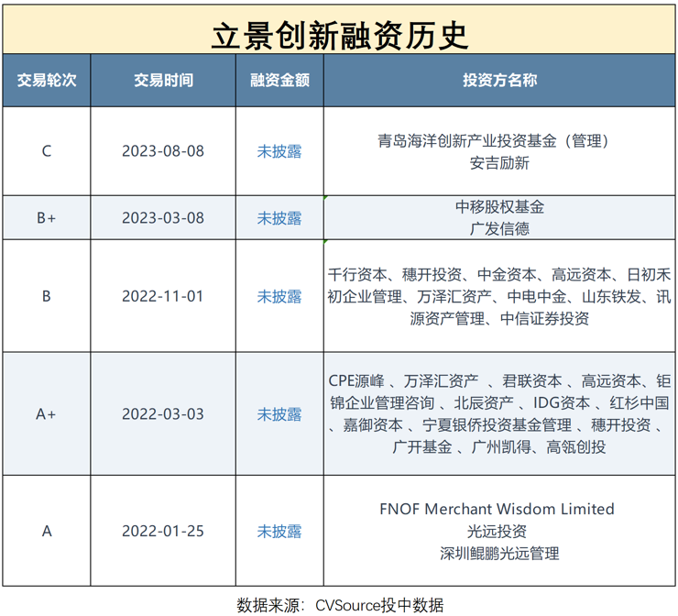Screen dimensions: 678x616
Task: Click the 未披露 link dated 2022-11-01
Action: click(279, 296)
